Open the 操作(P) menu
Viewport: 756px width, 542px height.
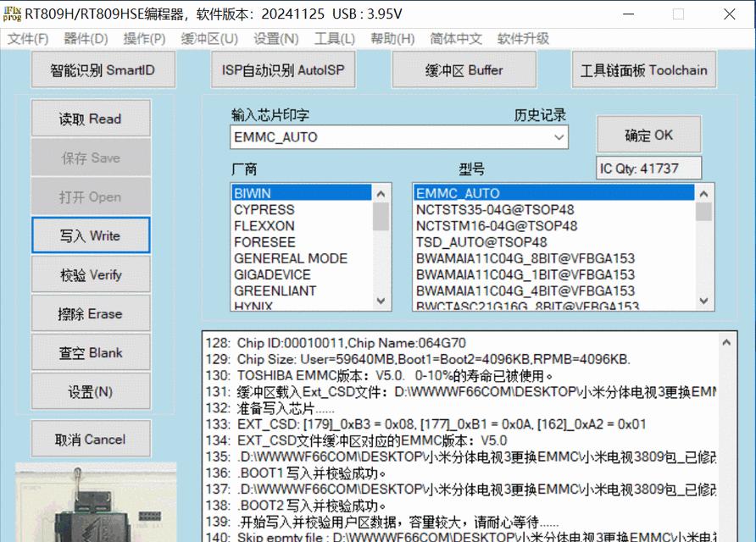point(144,39)
